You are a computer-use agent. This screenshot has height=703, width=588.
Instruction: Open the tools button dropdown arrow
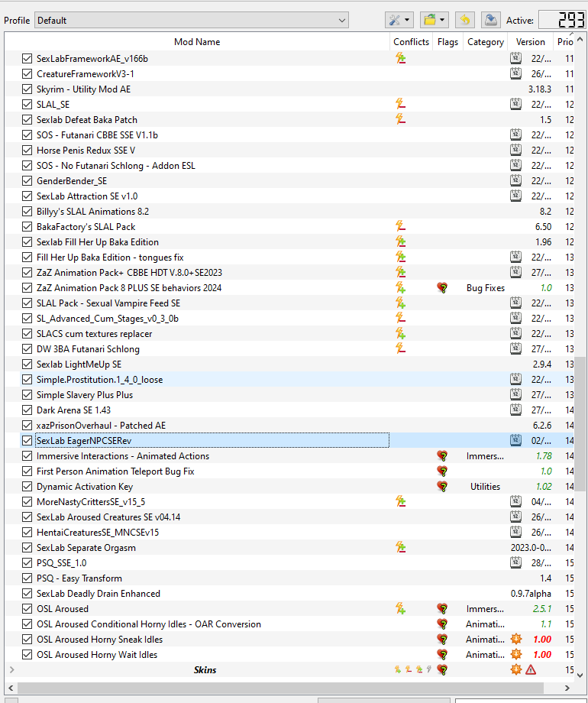[x=407, y=20]
